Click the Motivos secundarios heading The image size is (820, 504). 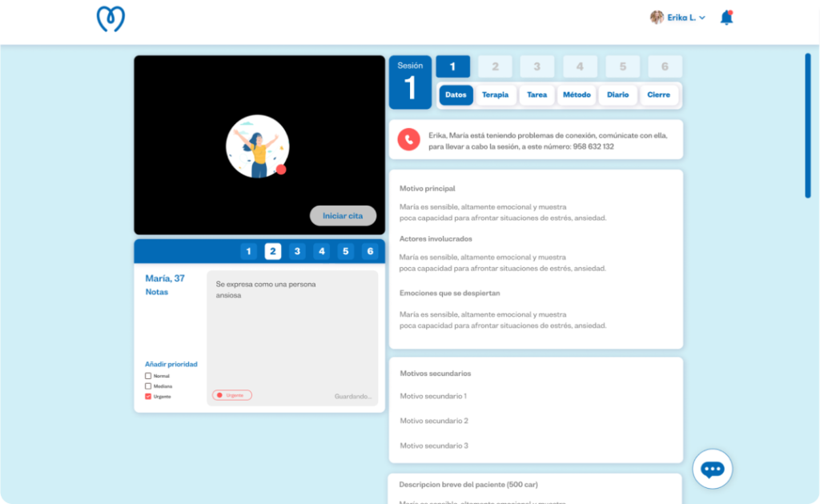coord(436,374)
